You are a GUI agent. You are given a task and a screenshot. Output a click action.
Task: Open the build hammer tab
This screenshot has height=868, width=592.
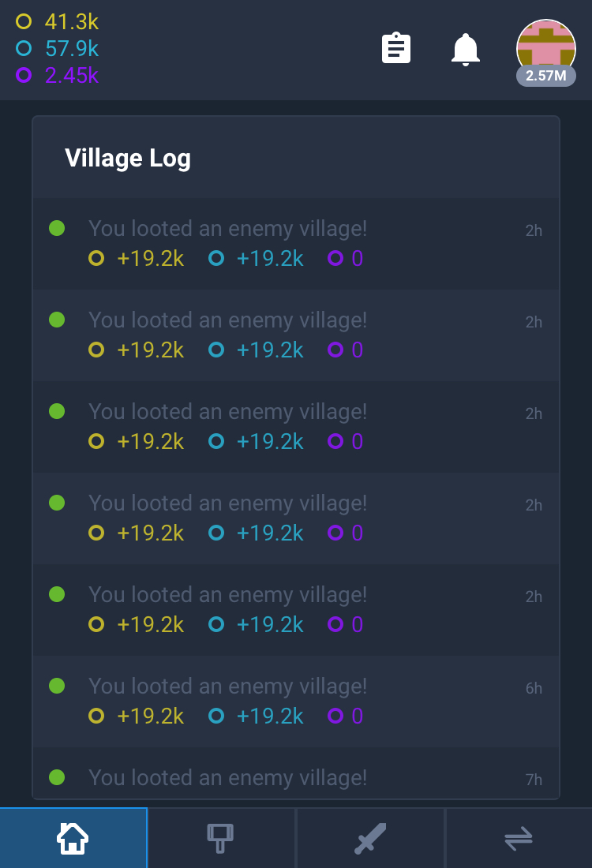pyautogui.click(x=221, y=838)
